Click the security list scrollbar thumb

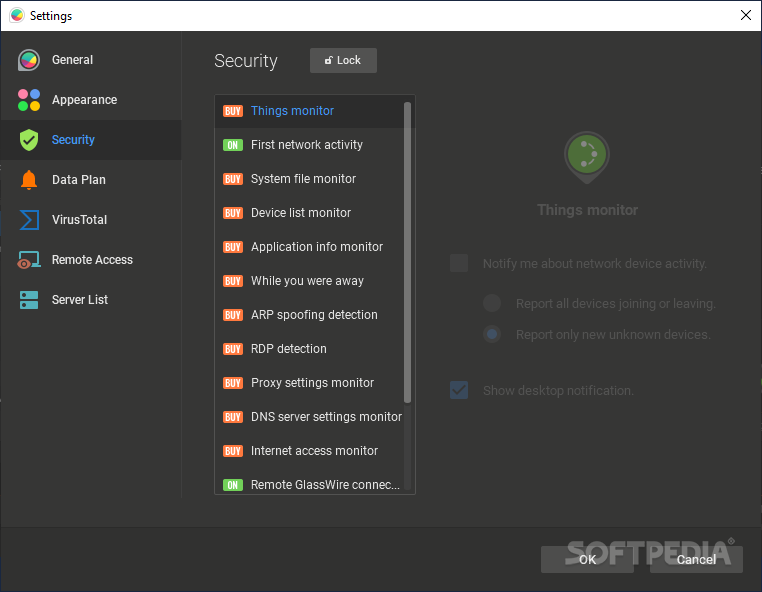[x=407, y=252]
